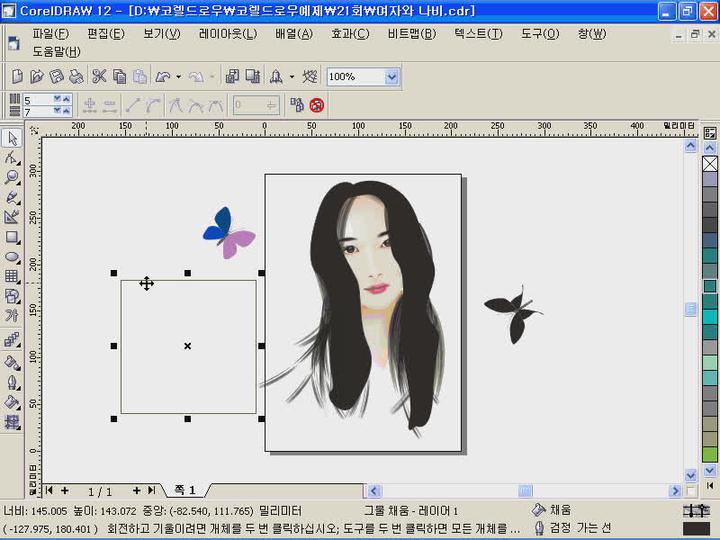The image size is (720, 540).
Task: Open color palette options icon at top
Action: pyautogui.click(x=709, y=133)
